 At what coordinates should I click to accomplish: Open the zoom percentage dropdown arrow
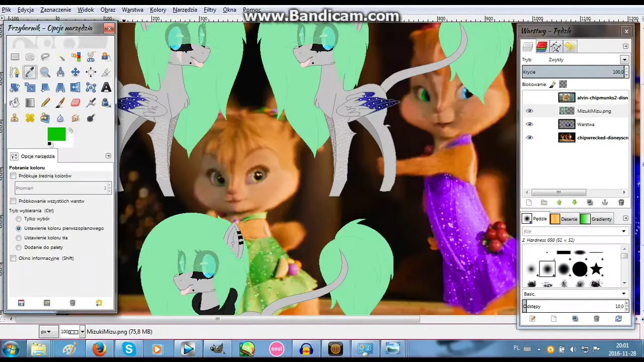click(x=83, y=332)
